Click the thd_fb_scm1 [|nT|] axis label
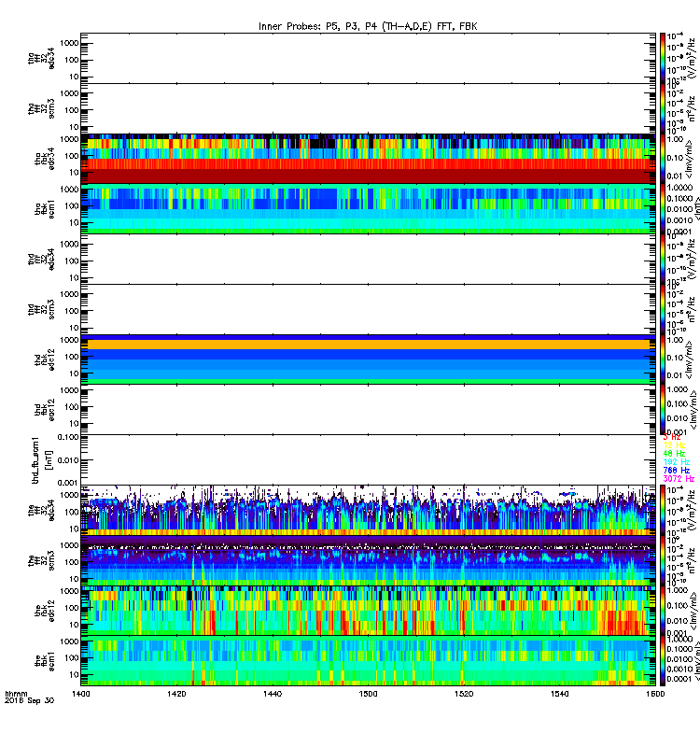This screenshot has width=700, height=747. click(x=41, y=460)
